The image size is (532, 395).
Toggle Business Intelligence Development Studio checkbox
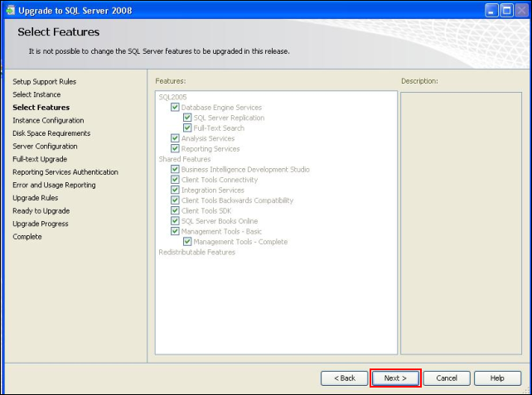point(175,169)
